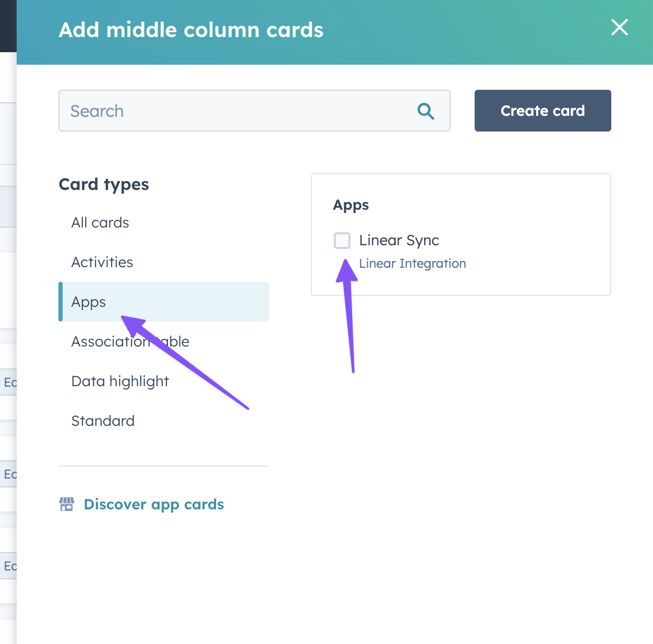This screenshot has width=653, height=644.
Task: Open the Linear Integration link
Action: click(x=412, y=264)
